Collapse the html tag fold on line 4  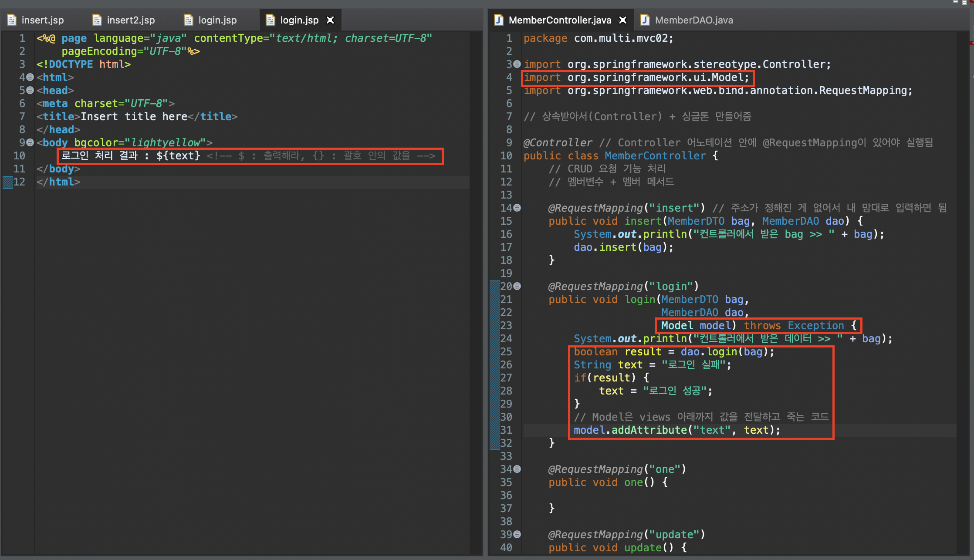click(30, 77)
